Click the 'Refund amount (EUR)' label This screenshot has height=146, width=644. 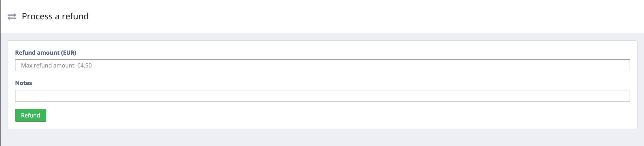click(x=46, y=53)
